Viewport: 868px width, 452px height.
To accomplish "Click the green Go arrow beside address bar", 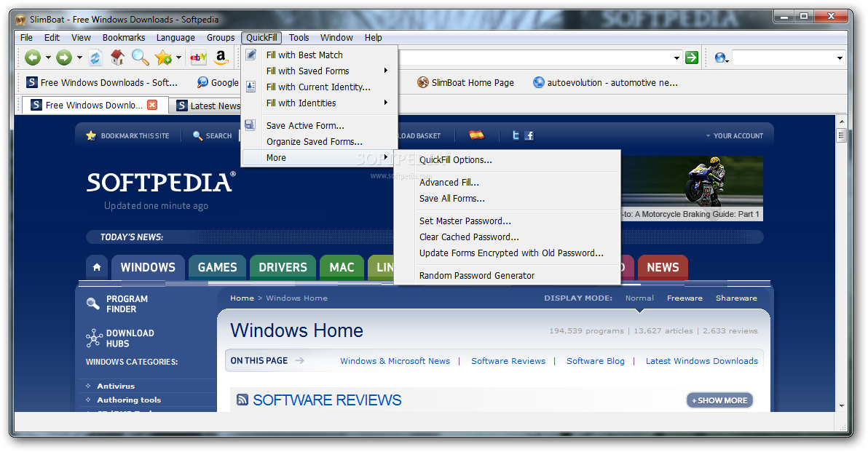I will pos(691,58).
